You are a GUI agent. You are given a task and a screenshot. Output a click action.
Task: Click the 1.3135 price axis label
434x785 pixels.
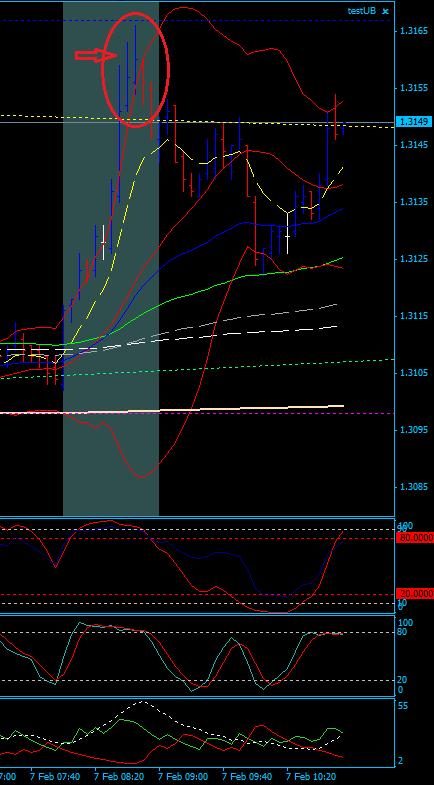pyautogui.click(x=413, y=202)
